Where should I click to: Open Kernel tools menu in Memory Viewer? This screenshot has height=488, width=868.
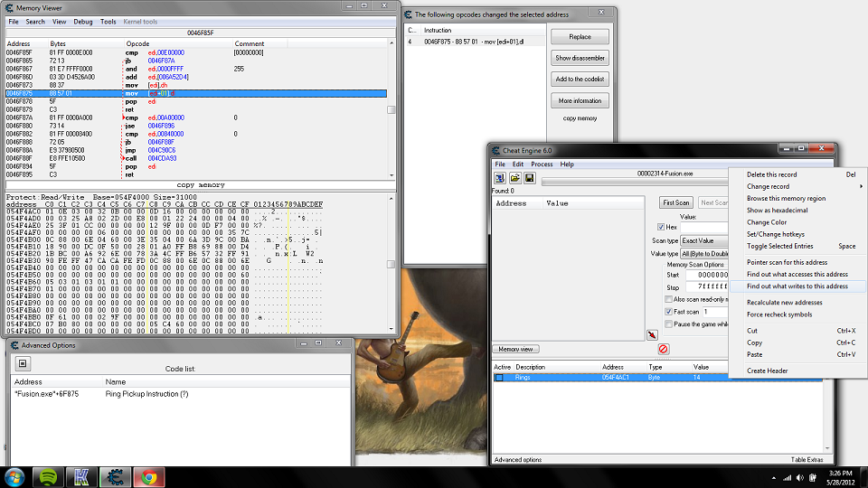[140, 21]
